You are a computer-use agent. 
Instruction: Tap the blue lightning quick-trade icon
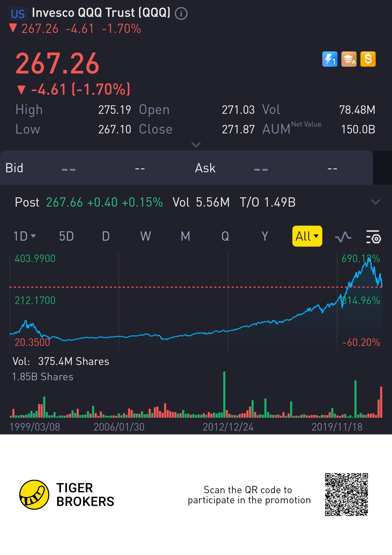click(330, 59)
